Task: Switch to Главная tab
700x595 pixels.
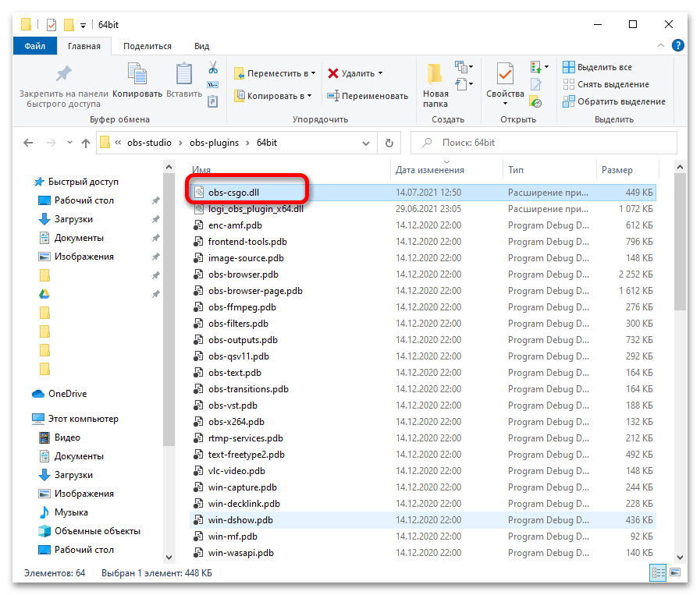Action: [84, 46]
